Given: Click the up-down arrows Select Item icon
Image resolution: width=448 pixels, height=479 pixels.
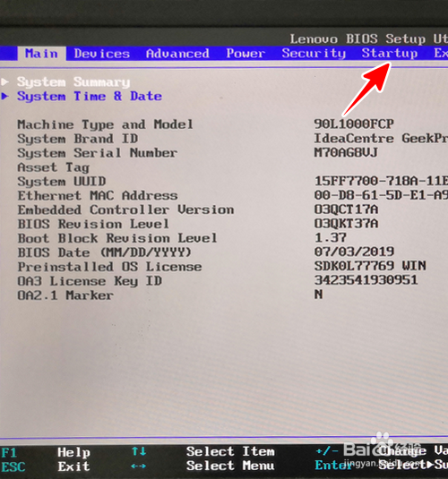Looking at the screenshot, I should [x=139, y=451].
